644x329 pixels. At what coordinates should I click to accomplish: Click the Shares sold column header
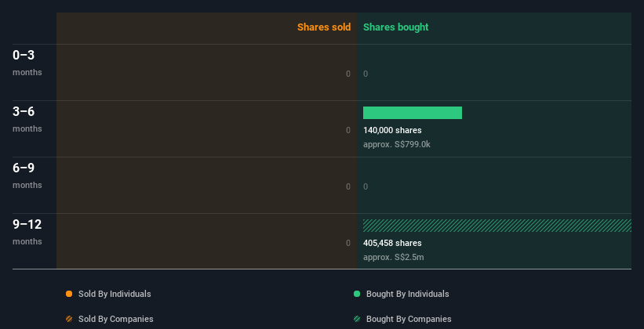324,27
